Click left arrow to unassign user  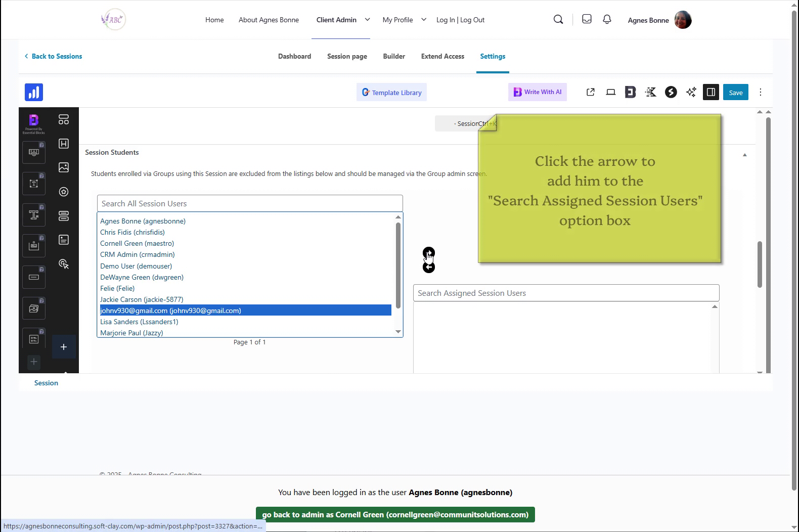pos(428,268)
